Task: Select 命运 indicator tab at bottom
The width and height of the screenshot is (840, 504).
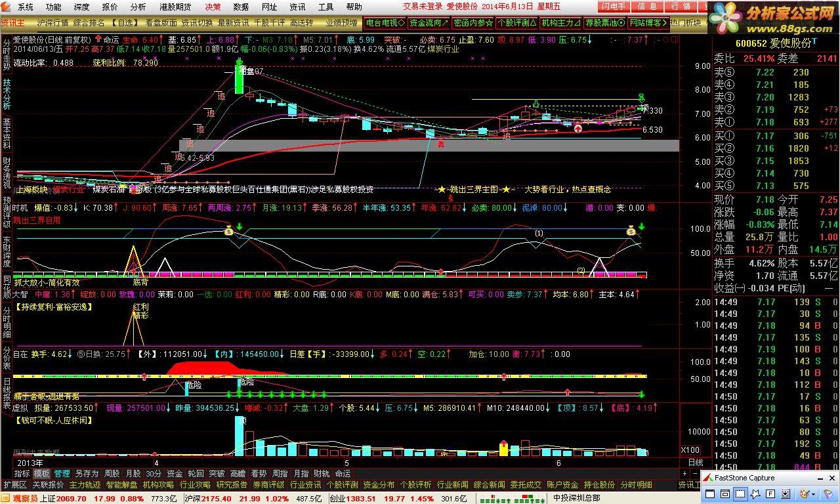Action: click(x=343, y=473)
